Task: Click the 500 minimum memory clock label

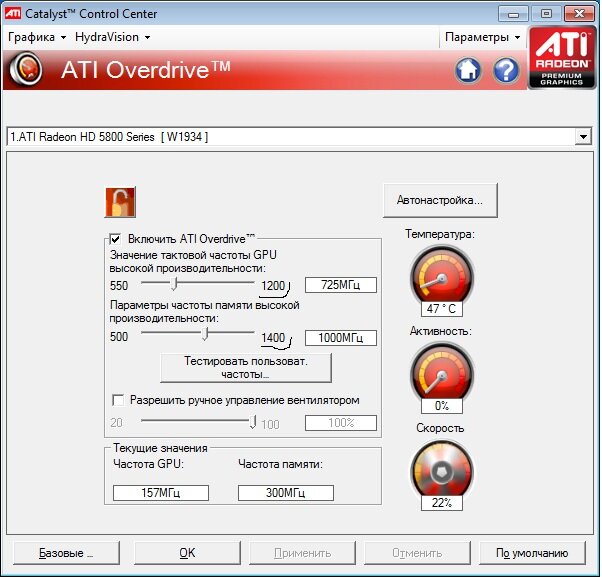Action: (119, 337)
